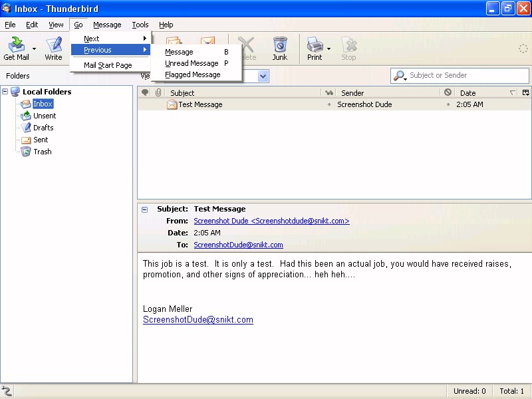The height and width of the screenshot is (399, 532).
Task: Click the Total: 1 status bar entry
Action: point(511,391)
